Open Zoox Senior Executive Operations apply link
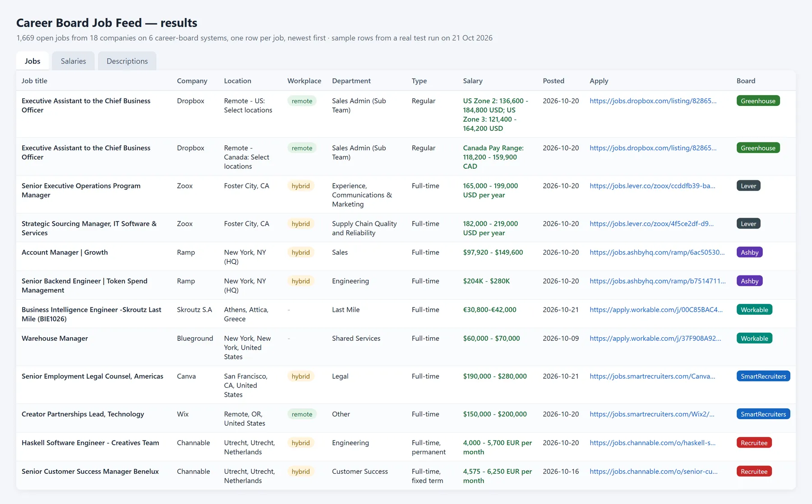 652,186
